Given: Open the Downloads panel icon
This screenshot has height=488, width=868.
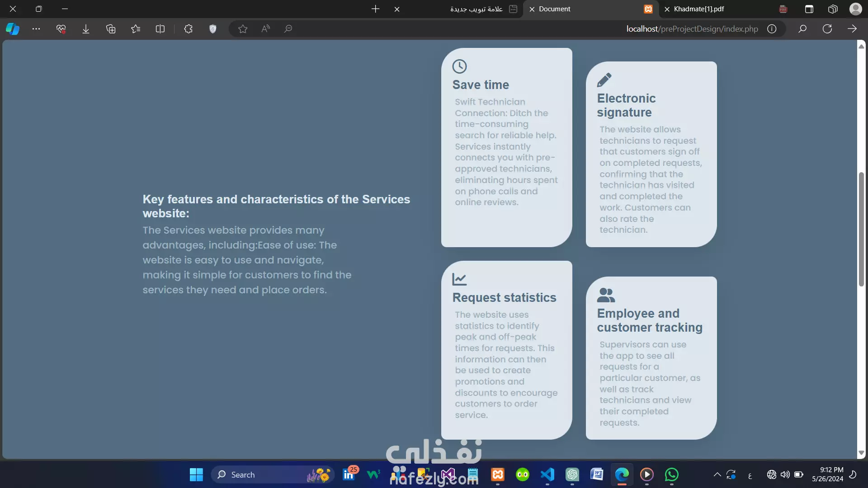Looking at the screenshot, I should coord(86,29).
